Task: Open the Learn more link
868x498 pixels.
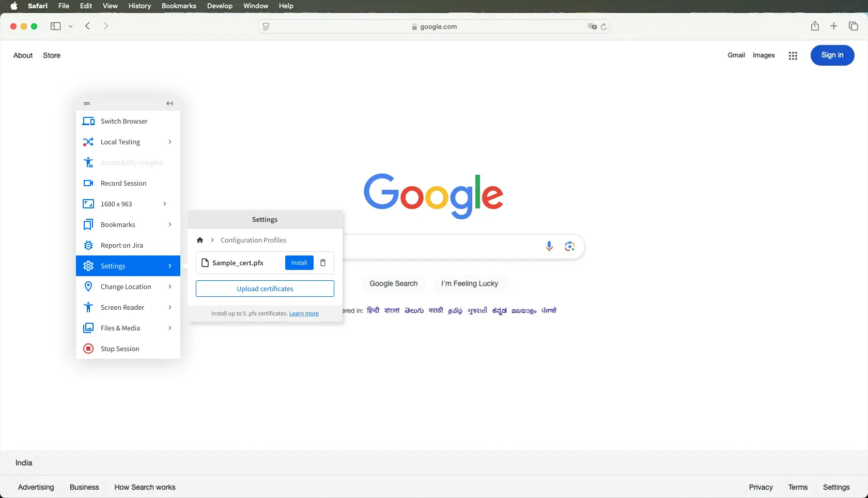Action: [304, 313]
